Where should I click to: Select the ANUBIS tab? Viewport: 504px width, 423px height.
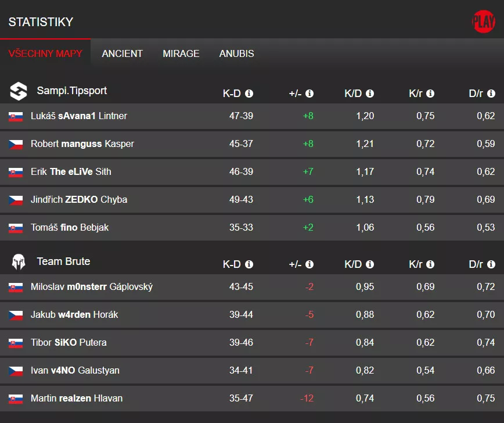[x=236, y=53]
